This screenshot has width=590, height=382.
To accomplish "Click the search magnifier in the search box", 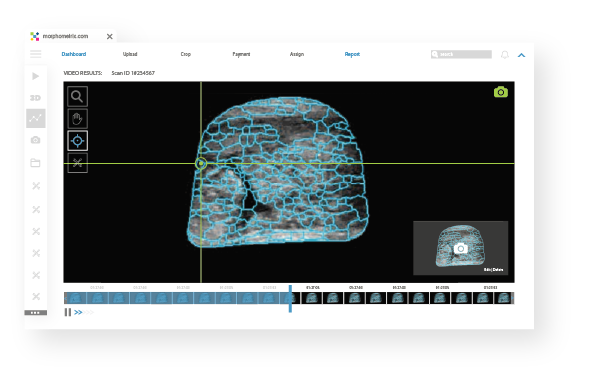I will click(x=435, y=54).
